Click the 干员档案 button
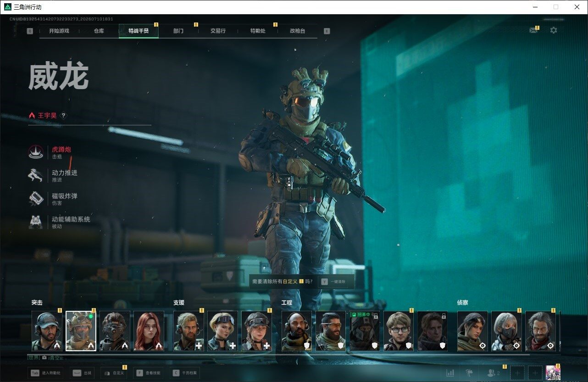Screen dimensions: 588x382 (x=185, y=373)
